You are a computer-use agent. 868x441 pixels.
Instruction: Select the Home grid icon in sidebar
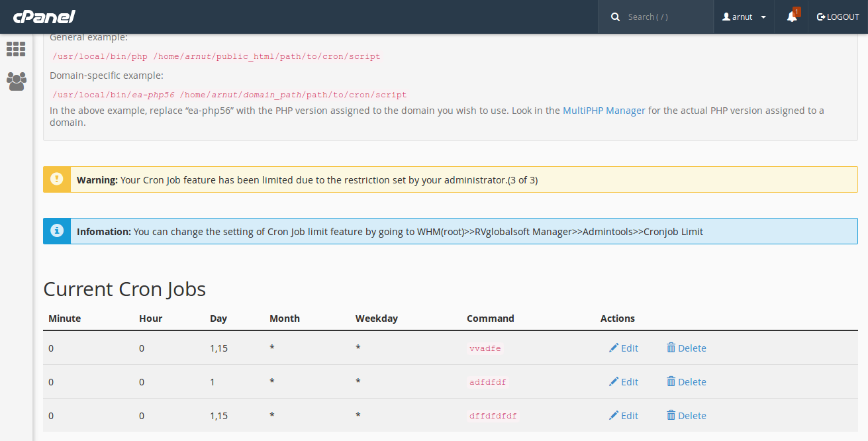click(15, 49)
